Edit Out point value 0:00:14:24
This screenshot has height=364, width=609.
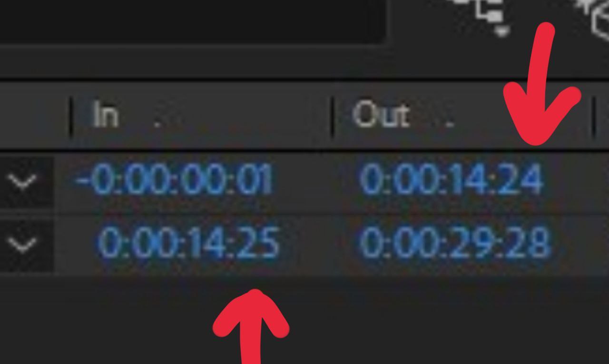(x=451, y=180)
